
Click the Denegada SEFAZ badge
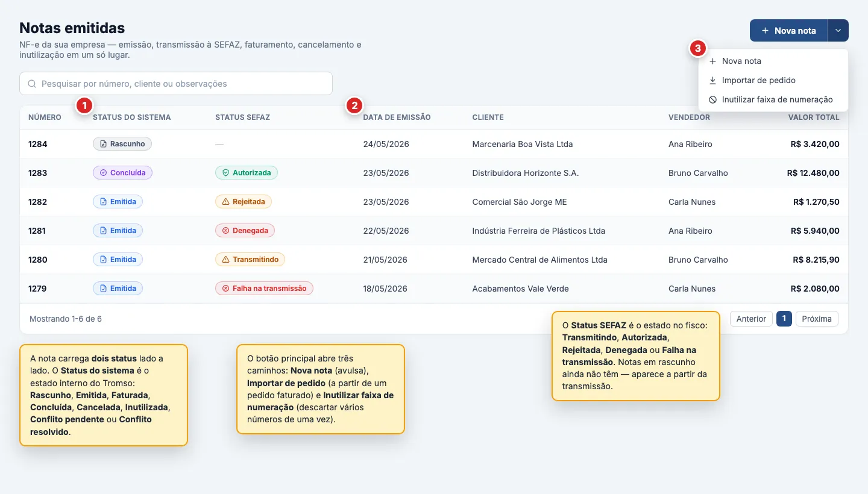(x=245, y=231)
